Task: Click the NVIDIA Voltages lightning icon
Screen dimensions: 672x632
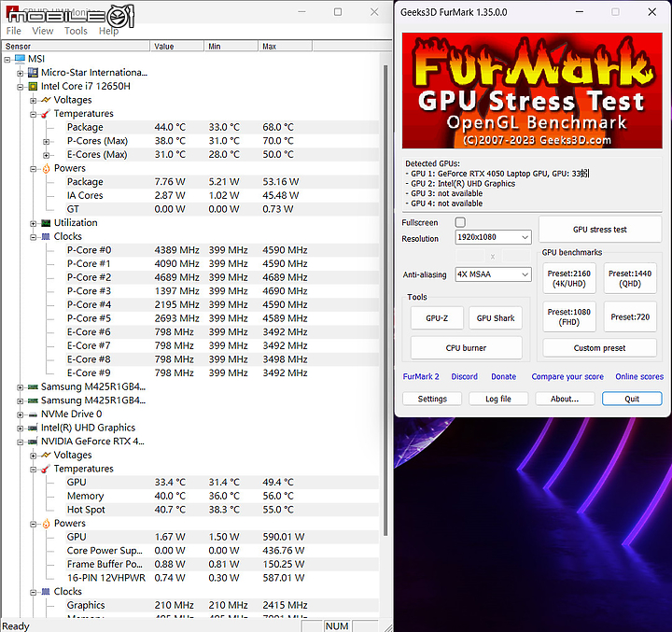Action: 46,455
